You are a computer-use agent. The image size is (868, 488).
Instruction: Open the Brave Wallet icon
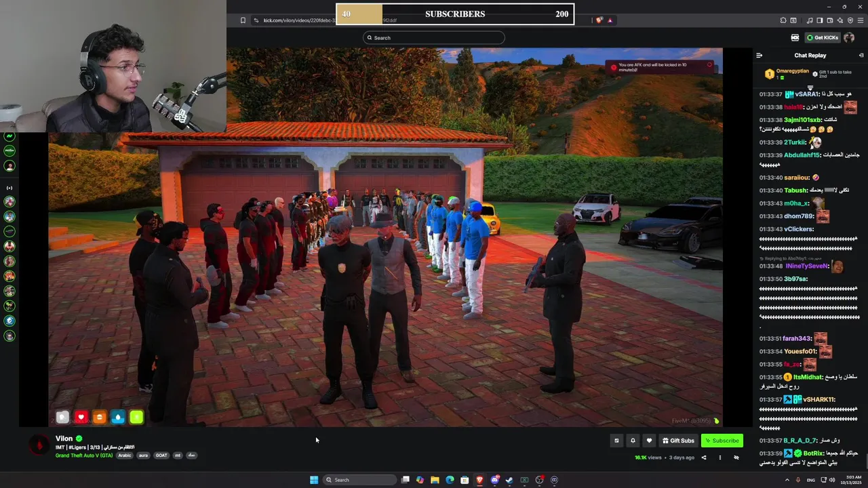(x=830, y=20)
